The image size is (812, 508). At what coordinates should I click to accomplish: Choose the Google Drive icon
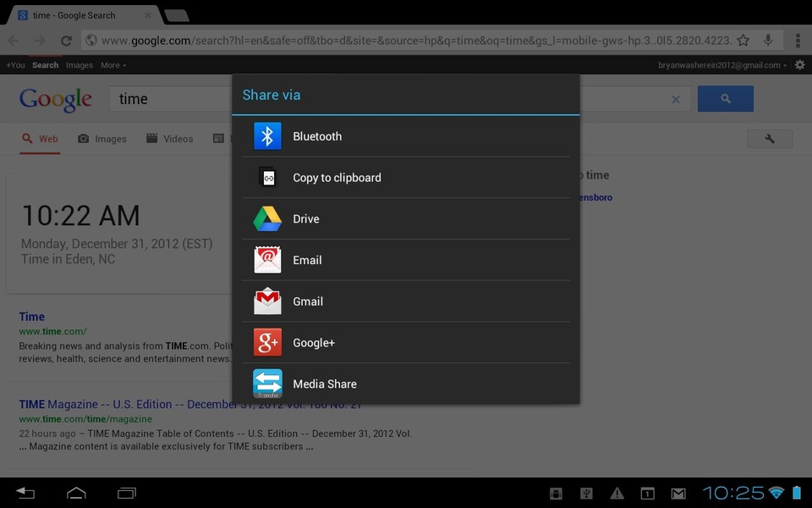[267, 218]
